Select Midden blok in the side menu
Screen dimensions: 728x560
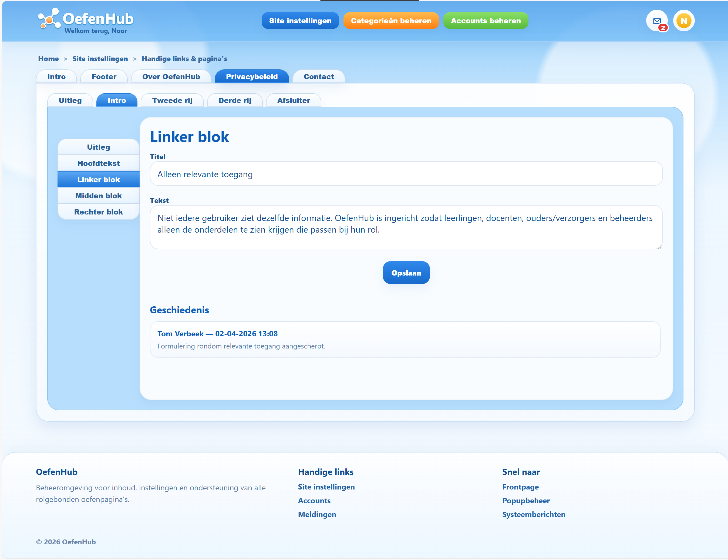pyautogui.click(x=98, y=196)
